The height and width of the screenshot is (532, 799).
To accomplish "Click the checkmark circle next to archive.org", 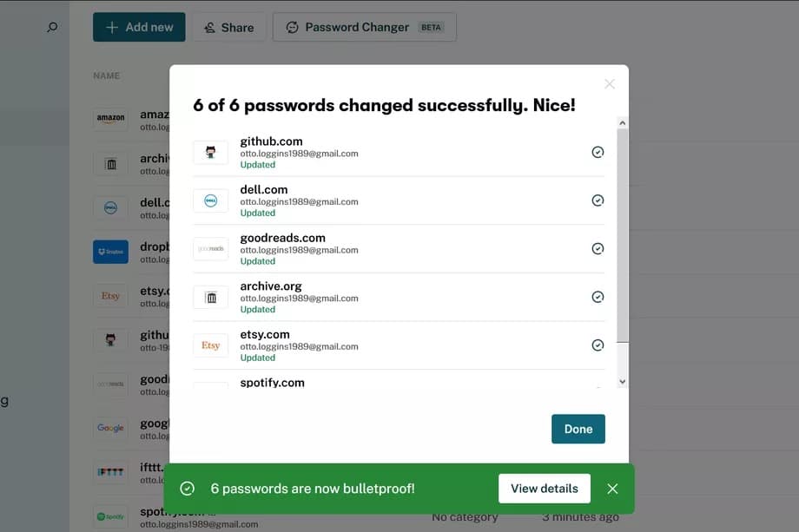I will [598, 296].
